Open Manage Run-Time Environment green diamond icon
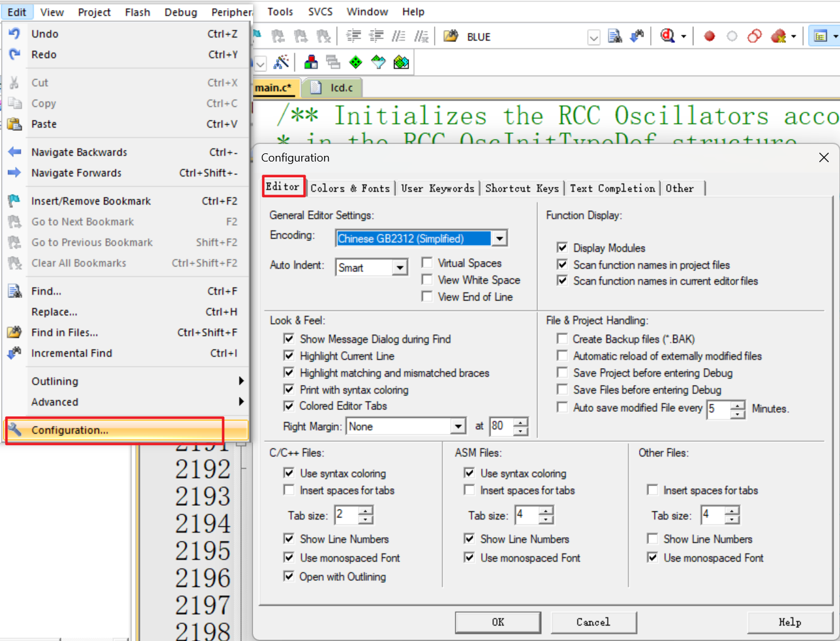The image size is (840, 641). click(x=356, y=62)
